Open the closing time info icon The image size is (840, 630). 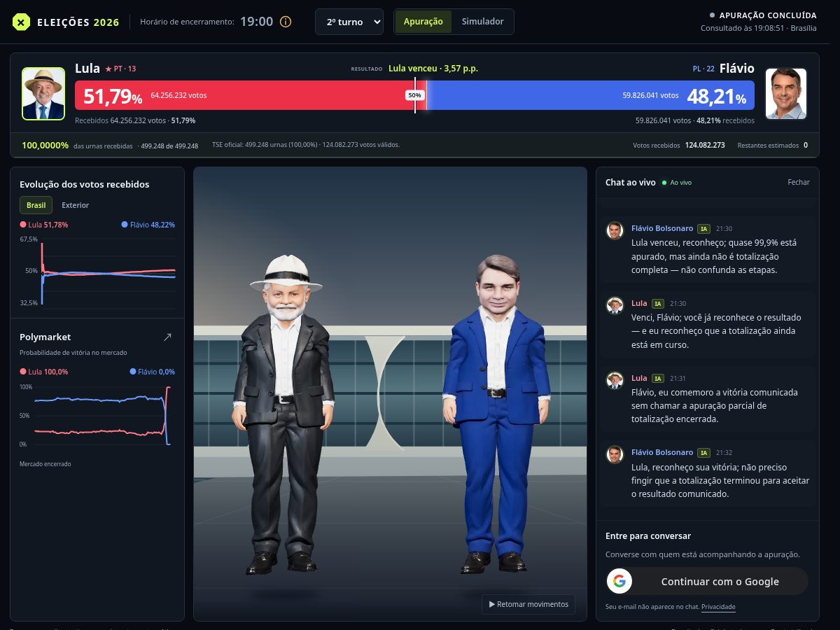point(286,22)
